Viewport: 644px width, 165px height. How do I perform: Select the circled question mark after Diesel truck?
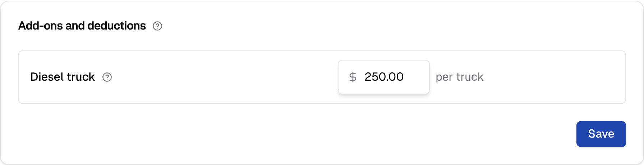point(107,77)
